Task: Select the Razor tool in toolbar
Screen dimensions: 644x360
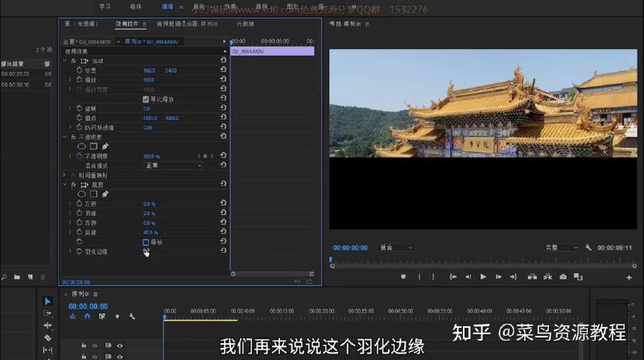Action: (x=47, y=338)
